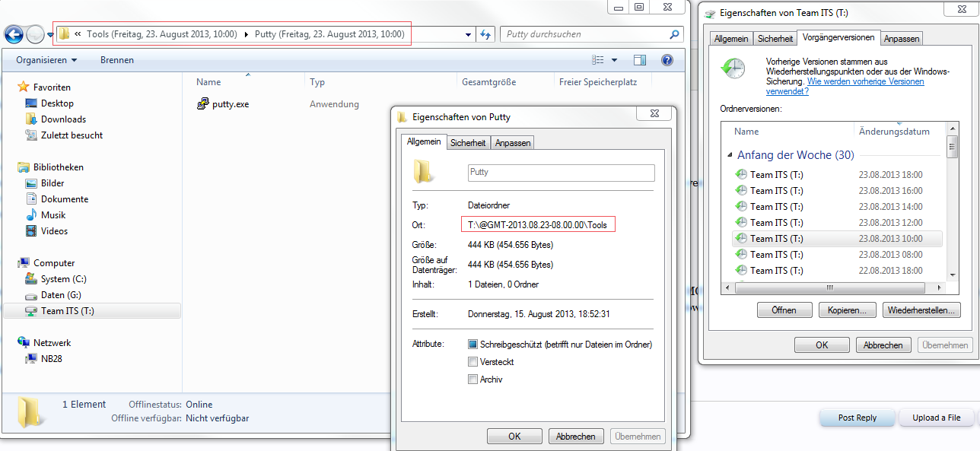
Task: Open the view options dropdown arrow
Action: [615, 60]
